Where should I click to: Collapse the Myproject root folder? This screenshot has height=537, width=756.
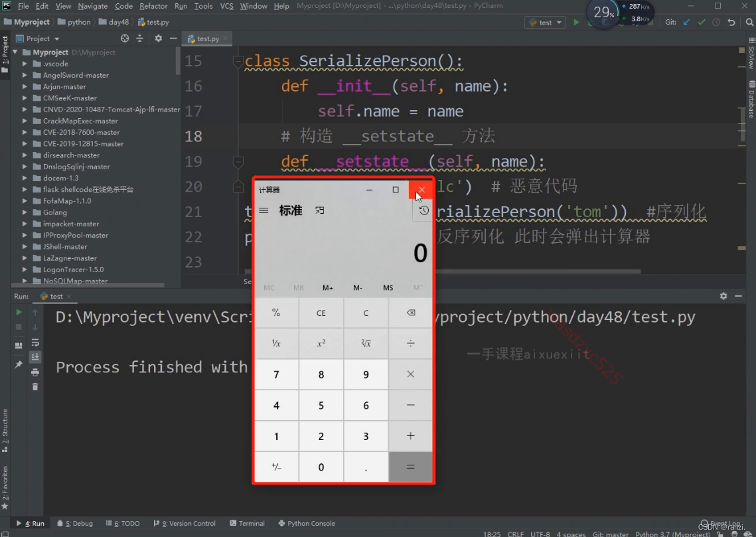click(15, 52)
